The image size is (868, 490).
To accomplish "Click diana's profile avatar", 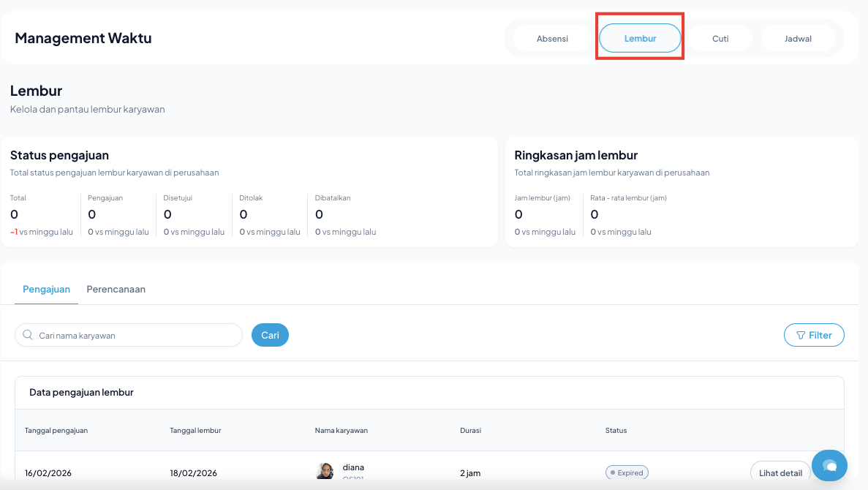I will [x=325, y=471].
